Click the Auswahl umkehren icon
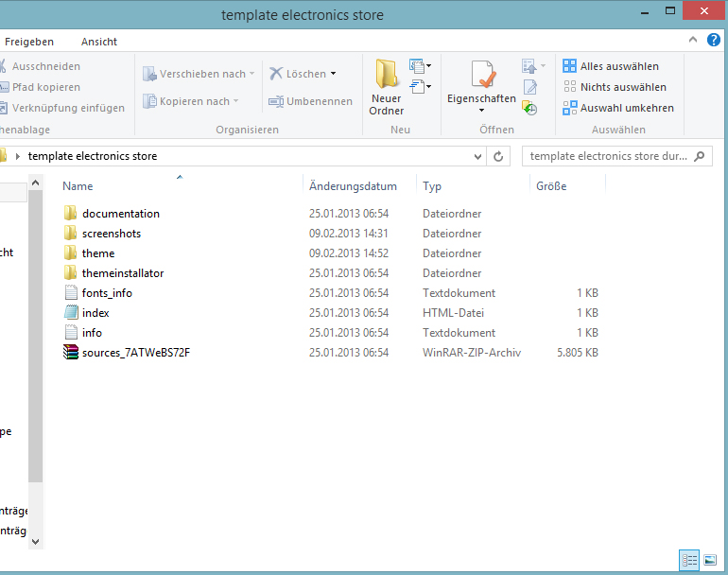 569,108
